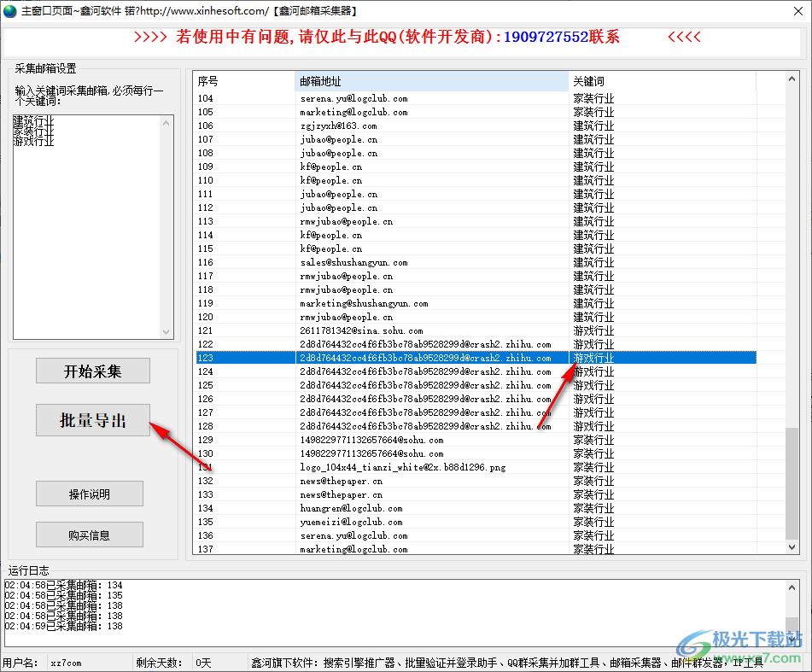Viewport: 812px width, 672px height.
Task: Select row 129 sohu.com email
Action: 476,440
